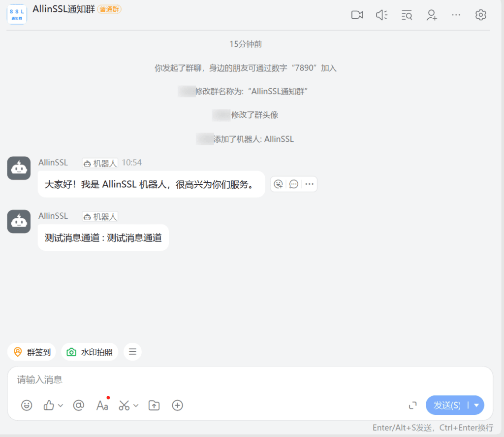Viewport: 504px width, 437px height.
Task: Search chat history in header
Action: tap(407, 15)
